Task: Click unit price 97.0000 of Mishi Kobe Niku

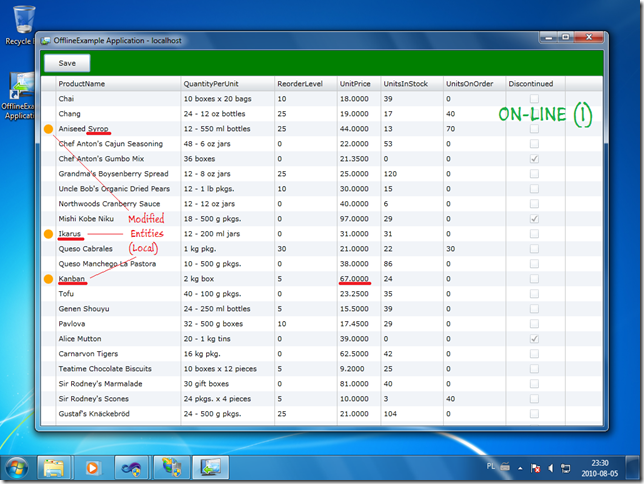Action: coord(359,219)
